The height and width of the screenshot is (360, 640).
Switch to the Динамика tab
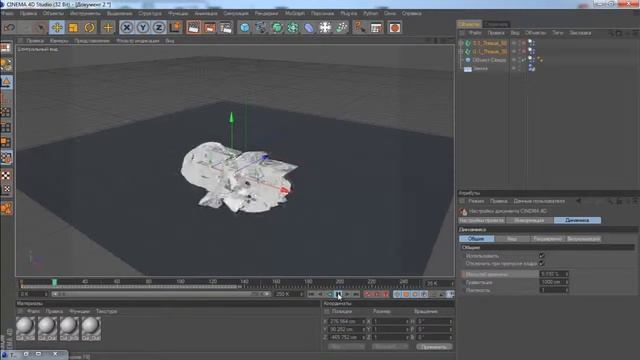coord(577,220)
